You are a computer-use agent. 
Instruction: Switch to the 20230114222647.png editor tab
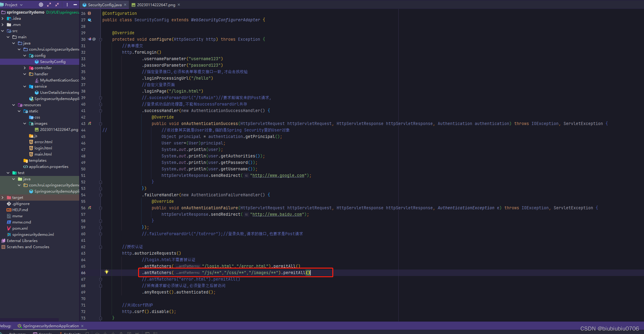(156, 5)
